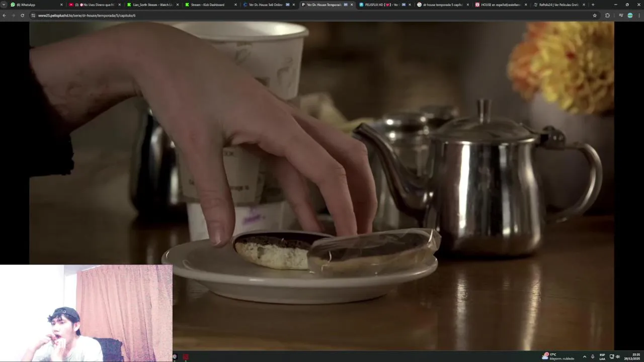Switch to the 'Stream - Kick Dashboard' tab
Screen dimensions: 644x362
click(x=210, y=5)
